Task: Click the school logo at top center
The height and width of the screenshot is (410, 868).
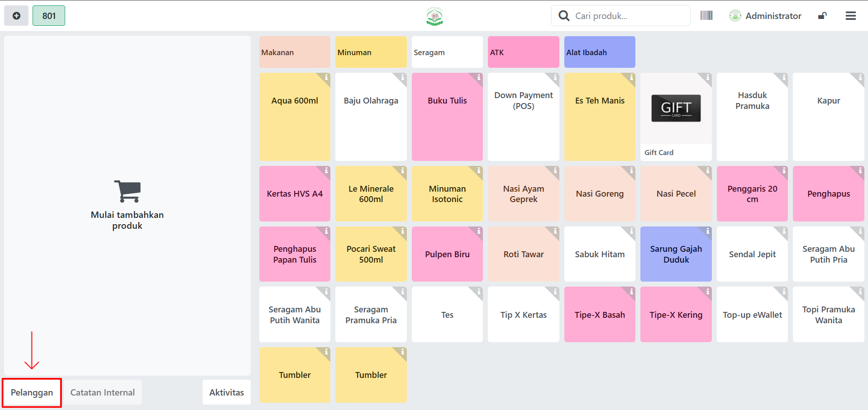Action: (x=434, y=16)
